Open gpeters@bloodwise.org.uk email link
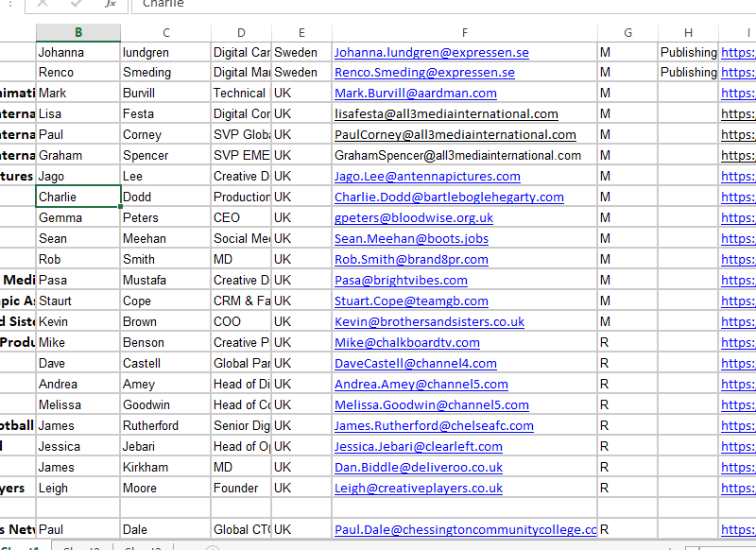The width and height of the screenshot is (756, 550). [x=413, y=218]
